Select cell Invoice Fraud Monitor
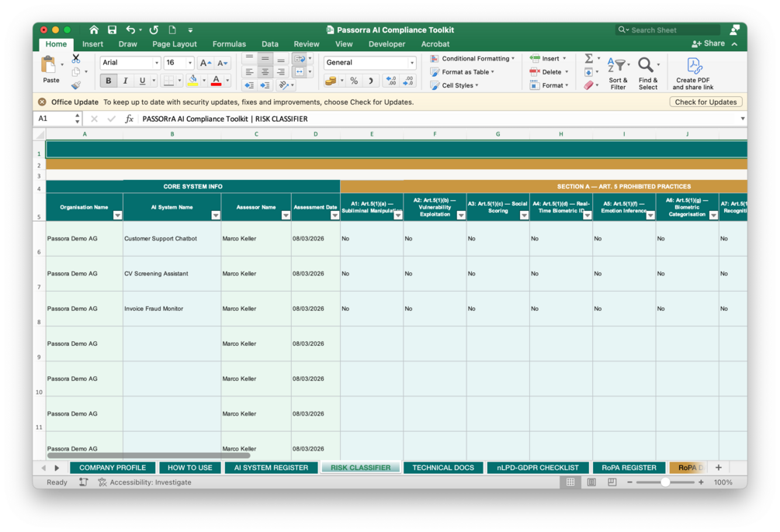The width and height of the screenshot is (780, 532). click(172, 309)
